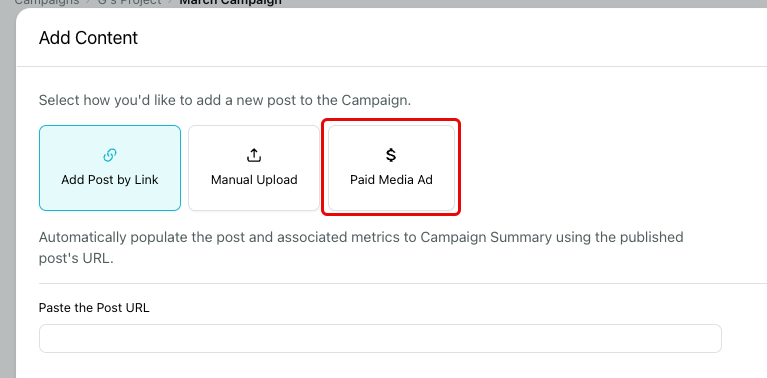Click the gray backdrop beside the dialog
767x378 pixels.
tap(7, 196)
